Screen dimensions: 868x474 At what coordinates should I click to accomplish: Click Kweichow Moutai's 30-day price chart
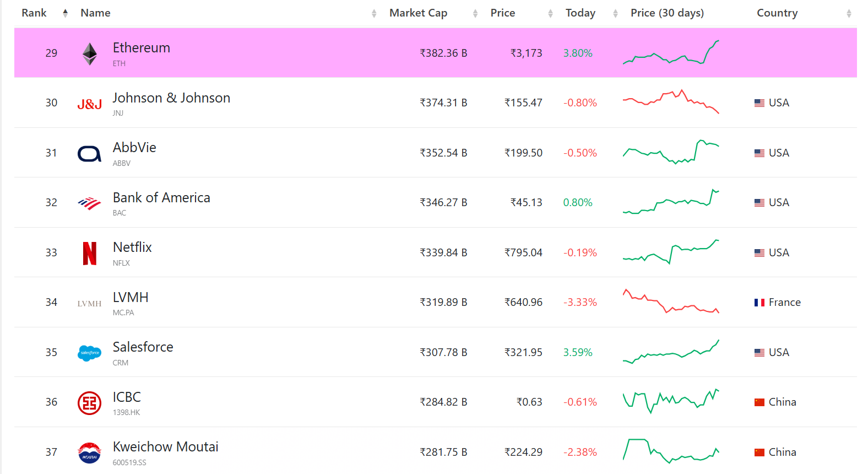671,451
